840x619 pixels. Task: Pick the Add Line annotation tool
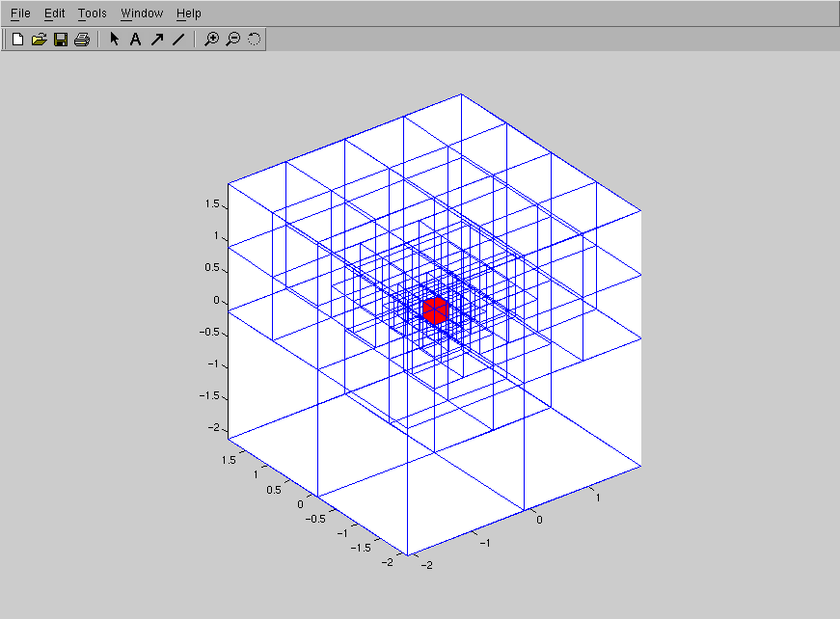pyautogui.click(x=177, y=40)
